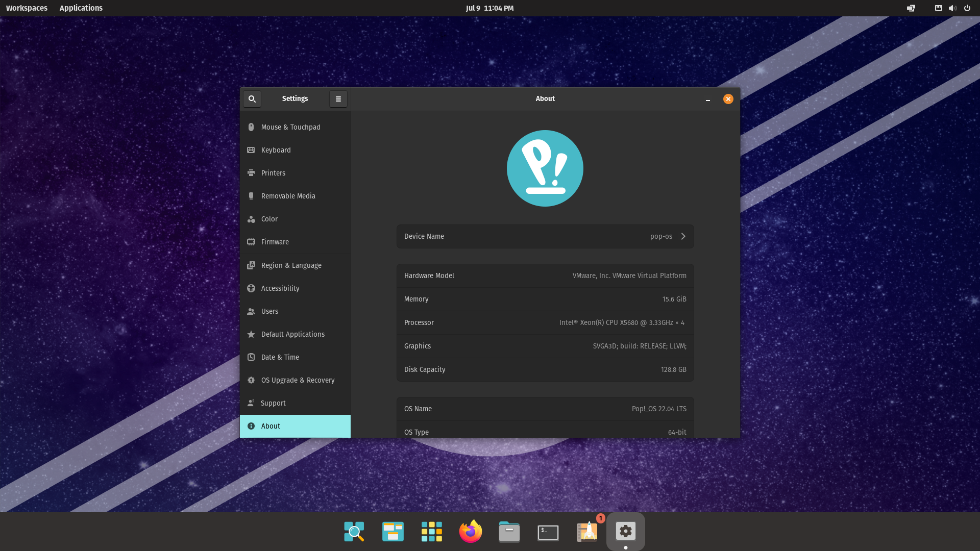Open the hamburger menu in the Settings header
Viewport: 980px width, 551px height.
pyautogui.click(x=338, y=98)
